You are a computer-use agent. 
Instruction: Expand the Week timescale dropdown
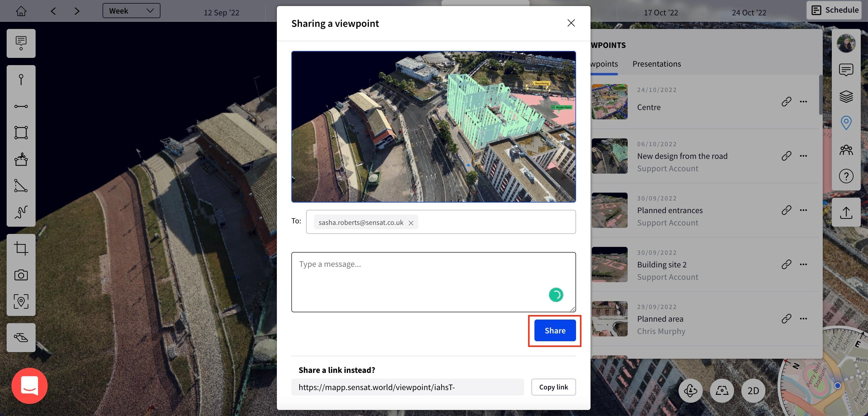[131, 11]
